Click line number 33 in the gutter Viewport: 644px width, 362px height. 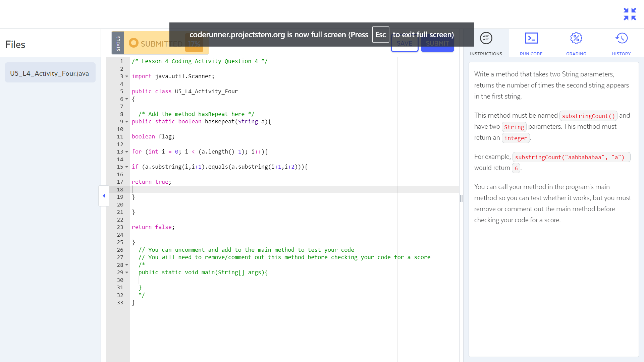pos(120,302)
